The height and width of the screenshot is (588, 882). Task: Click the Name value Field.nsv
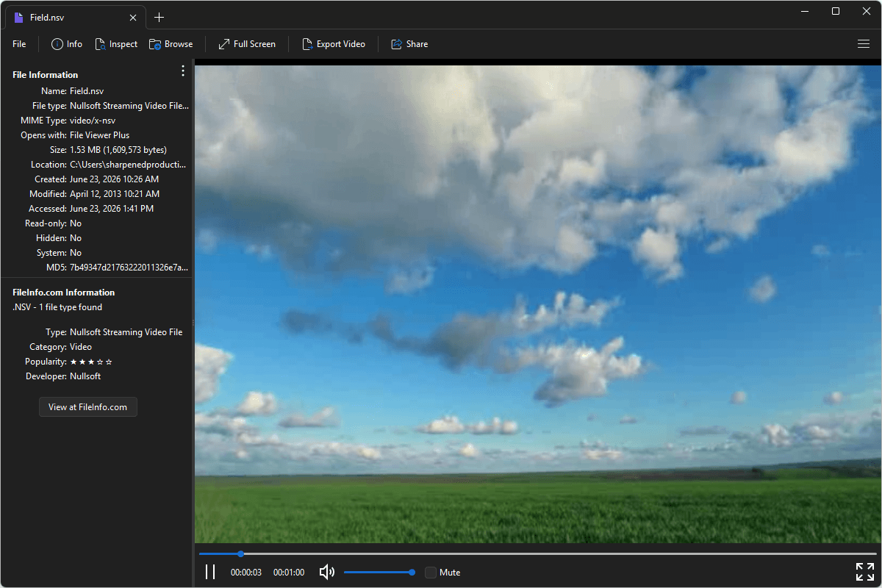tap(87, 91)
